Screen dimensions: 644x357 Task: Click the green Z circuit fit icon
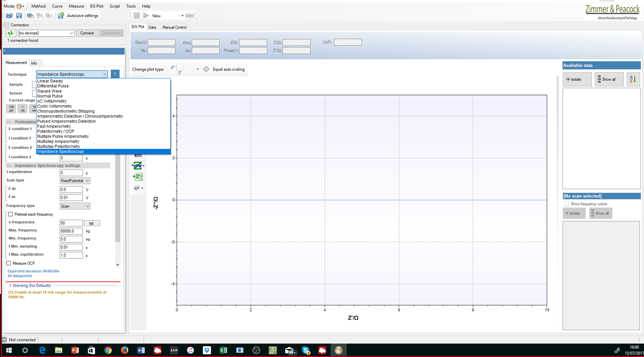pyautogui.click(x=137, y=165)
